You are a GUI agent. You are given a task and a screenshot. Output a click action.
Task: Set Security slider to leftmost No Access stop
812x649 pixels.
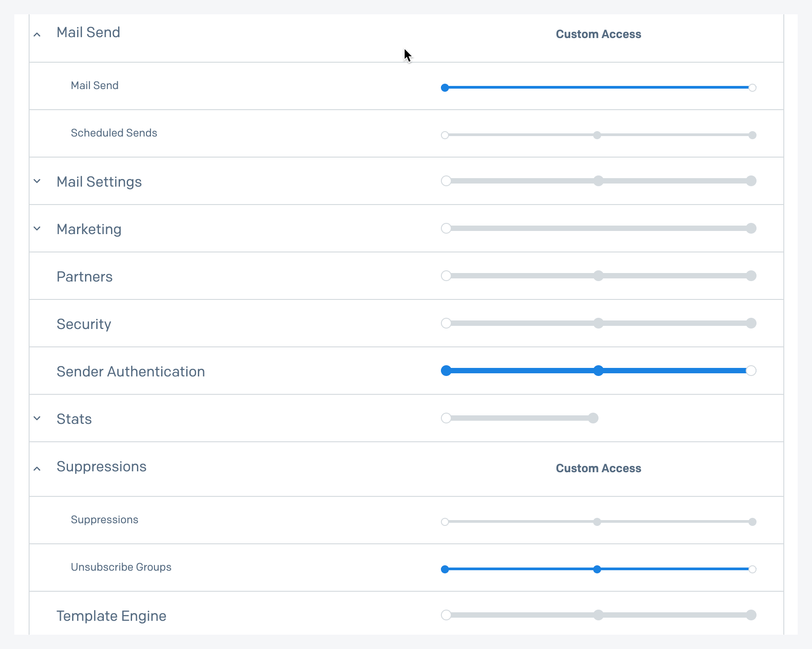[446, 323]
